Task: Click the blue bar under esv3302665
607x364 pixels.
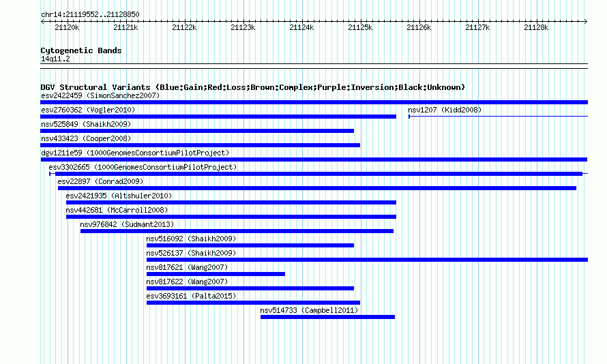Action: 319,174
